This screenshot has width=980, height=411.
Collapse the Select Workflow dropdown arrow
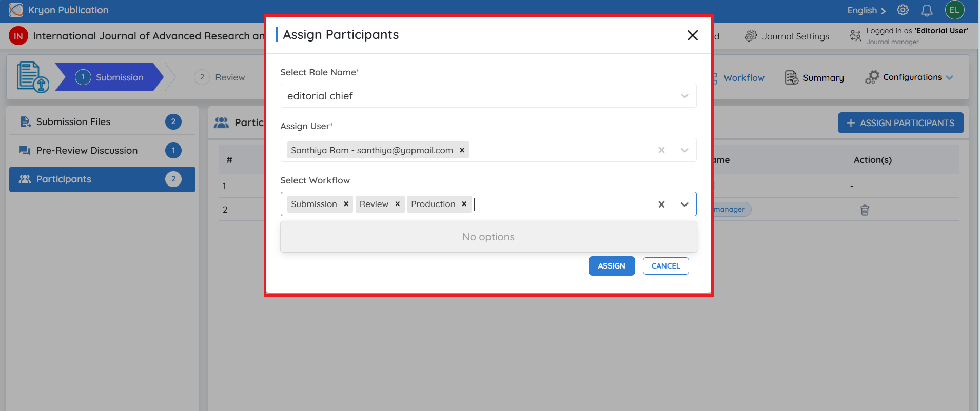coord(684,204)
